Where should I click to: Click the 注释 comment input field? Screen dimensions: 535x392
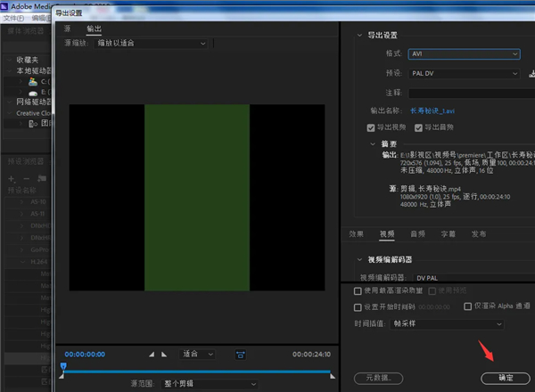(x=464, y=92)
